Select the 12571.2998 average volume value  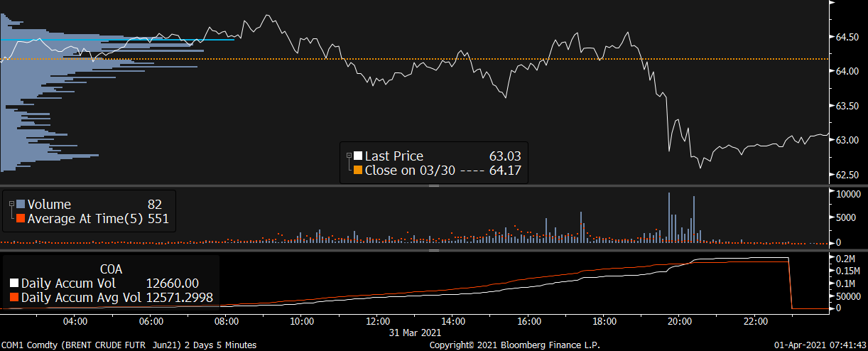[180, 297]
